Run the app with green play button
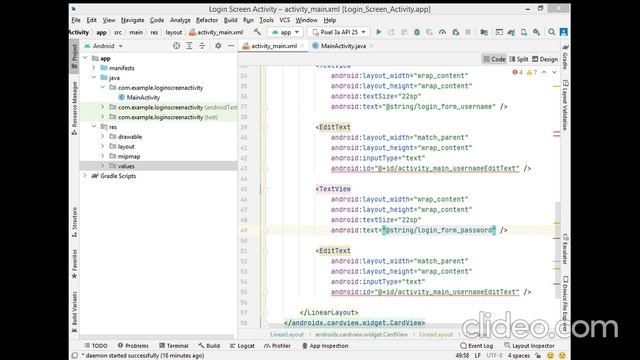The height and width of the screenshot is (360, 640). click(x=379, y=32)
